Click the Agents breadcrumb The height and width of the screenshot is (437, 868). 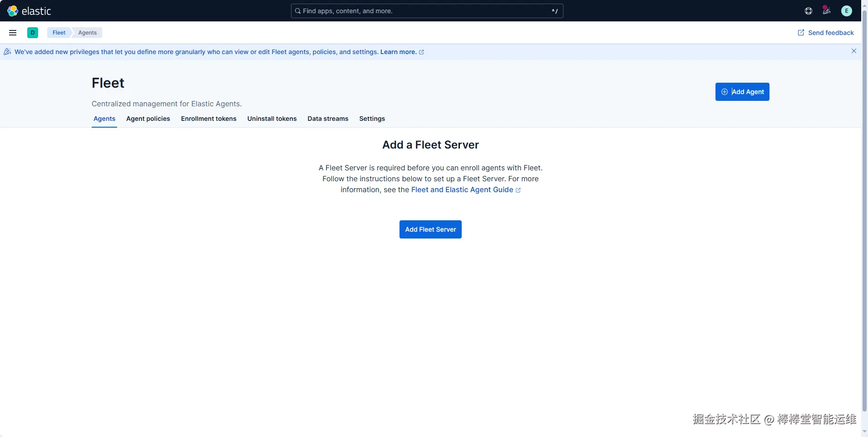coord(88,33)
